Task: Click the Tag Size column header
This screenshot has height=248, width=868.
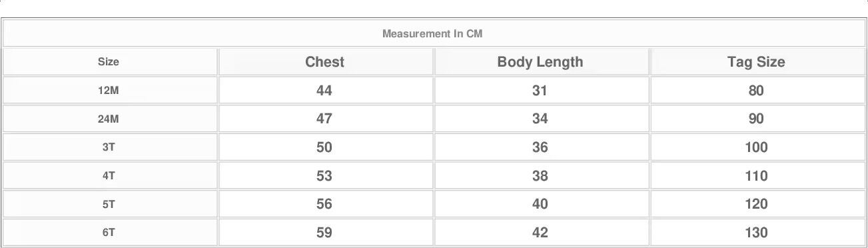Action: click(757, 62)
